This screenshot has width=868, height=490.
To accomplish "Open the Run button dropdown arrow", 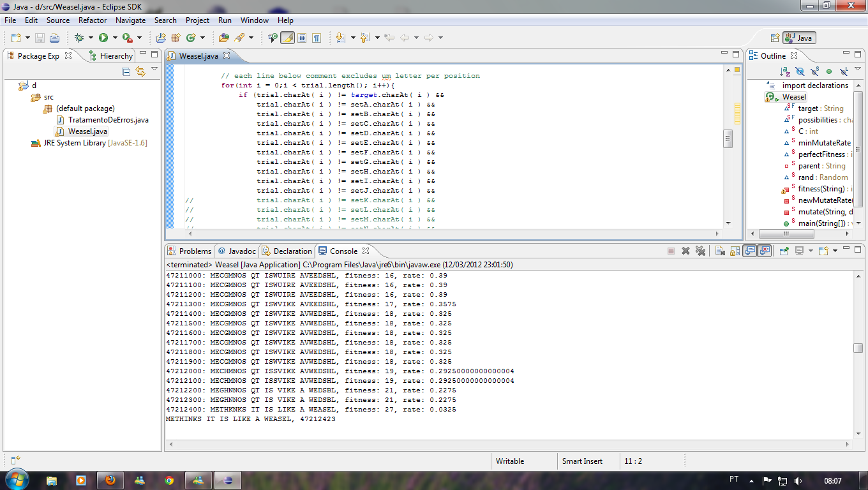I will click(114, 38).
